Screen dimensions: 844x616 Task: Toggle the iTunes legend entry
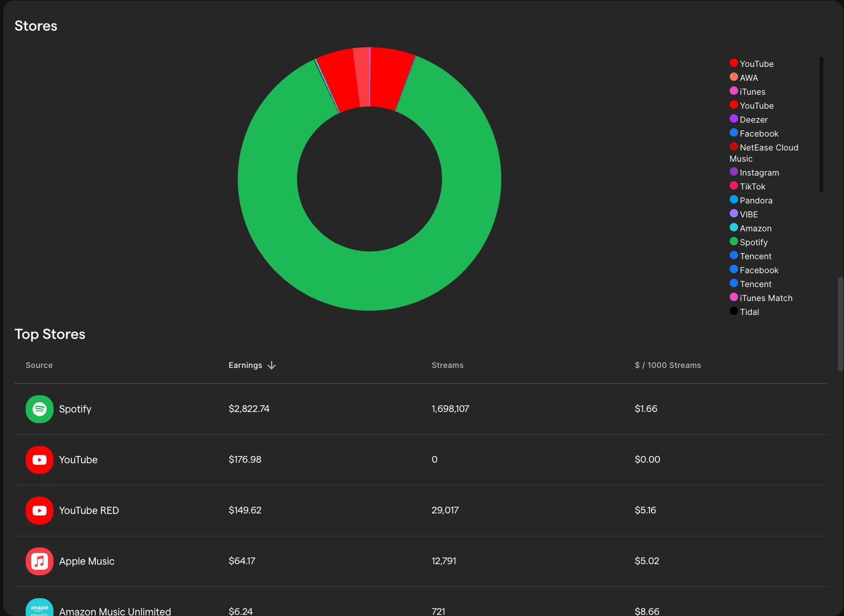pyautogui.click(x=748, y=91)
